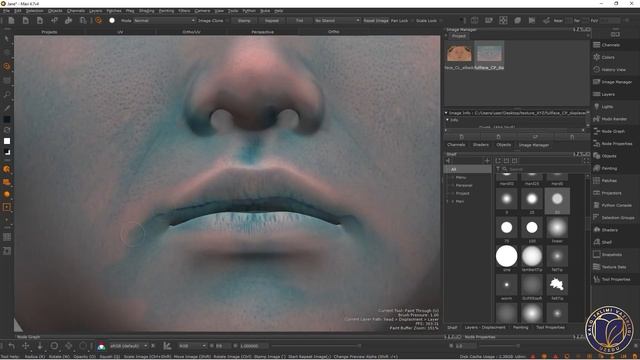Viewport: 640px width, 360px height.
Task: Open the sRGB default colorspace dropdown
Action: [128, 346]
